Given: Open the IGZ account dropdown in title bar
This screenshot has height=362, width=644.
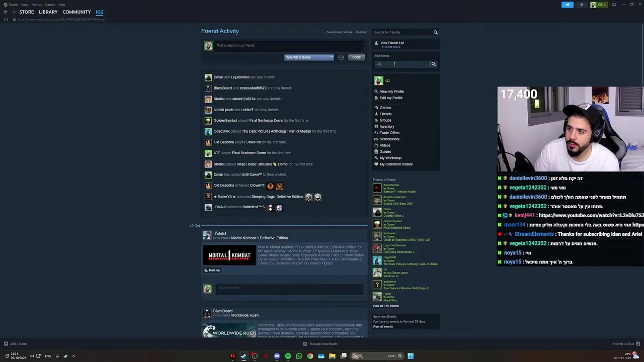Looking at the screenshot, I should (x=598, y=5).
